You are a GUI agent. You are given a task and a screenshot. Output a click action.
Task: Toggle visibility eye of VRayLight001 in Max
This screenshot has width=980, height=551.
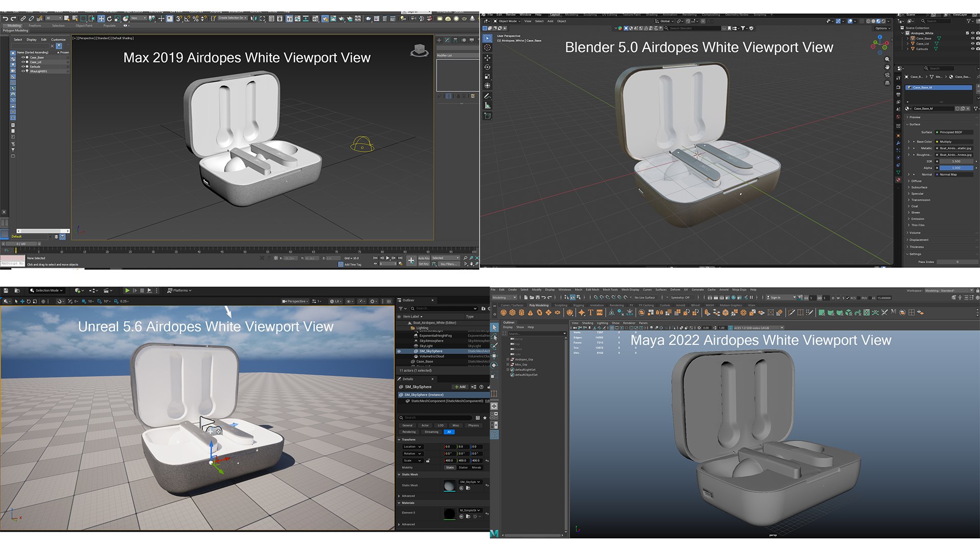pos(23,71)
